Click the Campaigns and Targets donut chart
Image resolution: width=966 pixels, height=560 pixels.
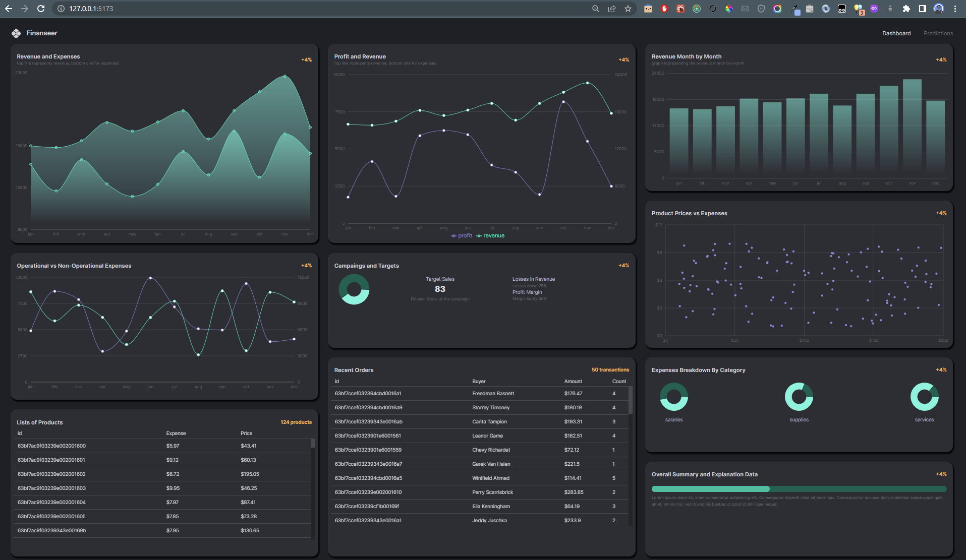[354, 289]
